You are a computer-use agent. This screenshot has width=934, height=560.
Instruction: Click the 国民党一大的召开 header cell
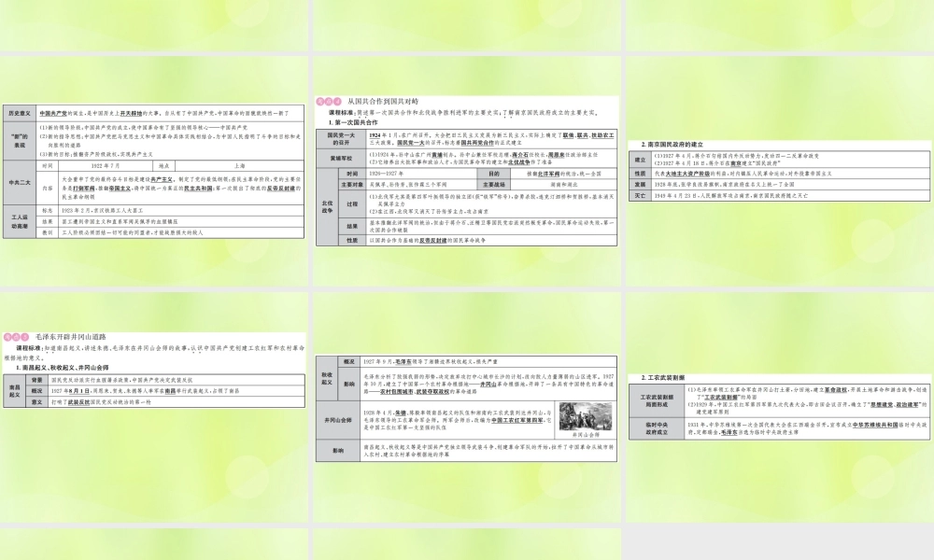tap(341, 139)
